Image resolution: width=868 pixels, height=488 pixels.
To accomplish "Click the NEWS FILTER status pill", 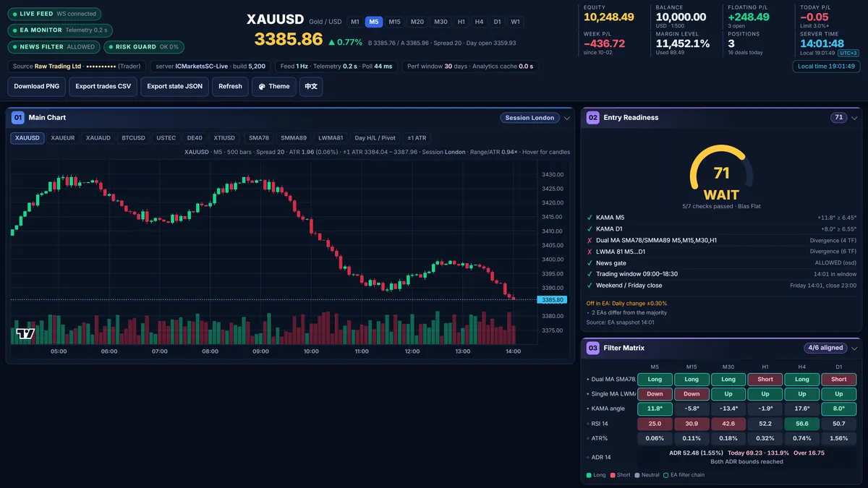I will pyautogui.click(x=54, y=47).
